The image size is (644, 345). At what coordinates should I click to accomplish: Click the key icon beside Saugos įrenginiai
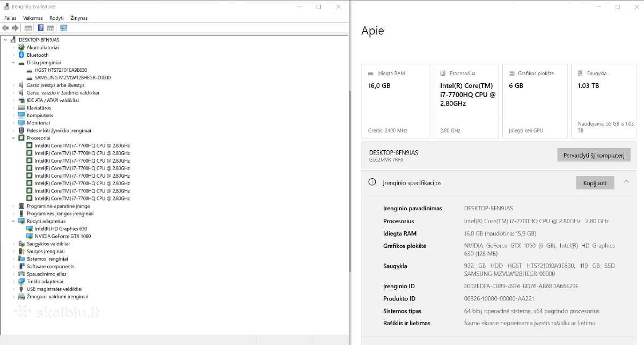(x=21, y=251)
